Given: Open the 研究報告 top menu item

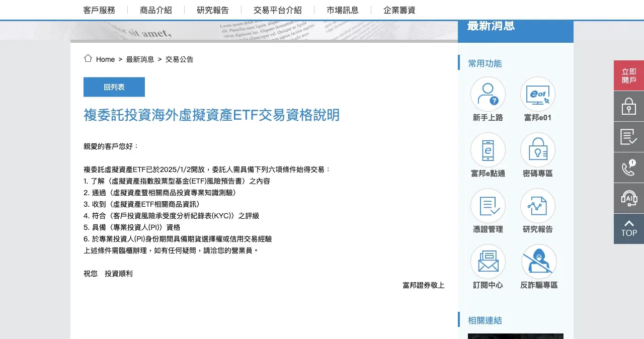Looking at the screenshot, I should point(213,10).
